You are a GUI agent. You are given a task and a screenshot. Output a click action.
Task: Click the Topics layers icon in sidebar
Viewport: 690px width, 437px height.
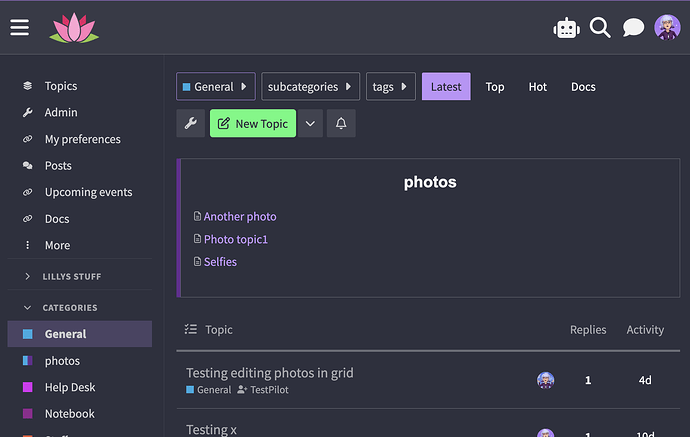tap(28, 86)
